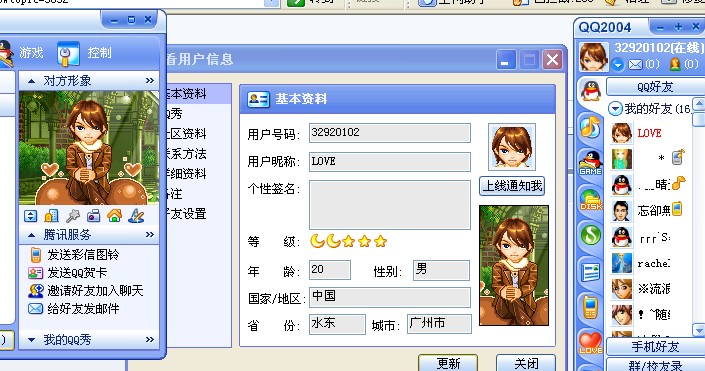Collapse the 对方形象 panel
Viewport: 705px width, 371px height.
pos(31,81)
